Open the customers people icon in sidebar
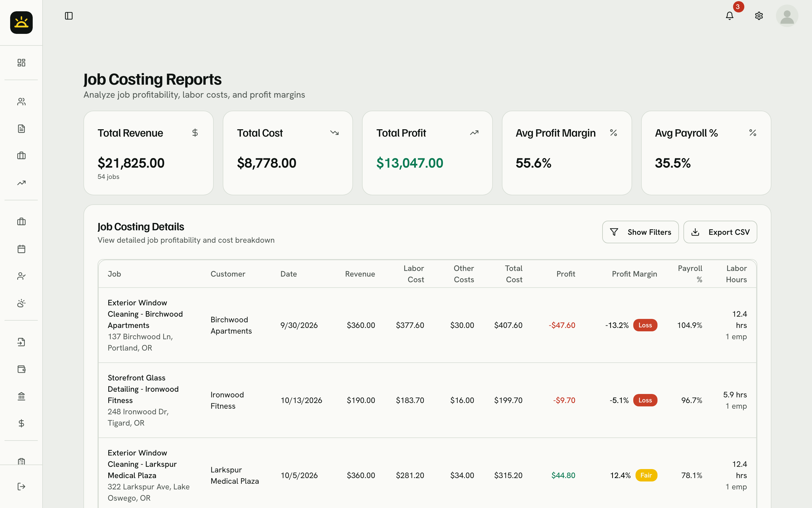The height and width of the screenshot is (508, 812). click(21, 102)
